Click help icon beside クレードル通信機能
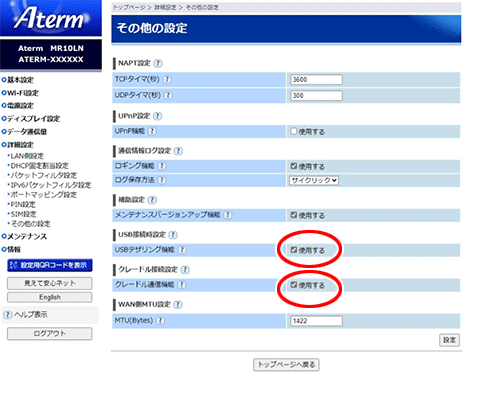This screenshot has width=500, height=393. tap(182, 285)
